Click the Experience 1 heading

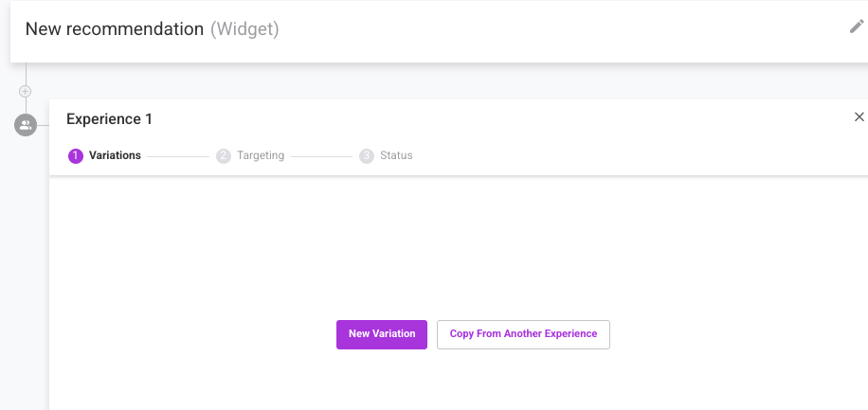click(109, 119)
